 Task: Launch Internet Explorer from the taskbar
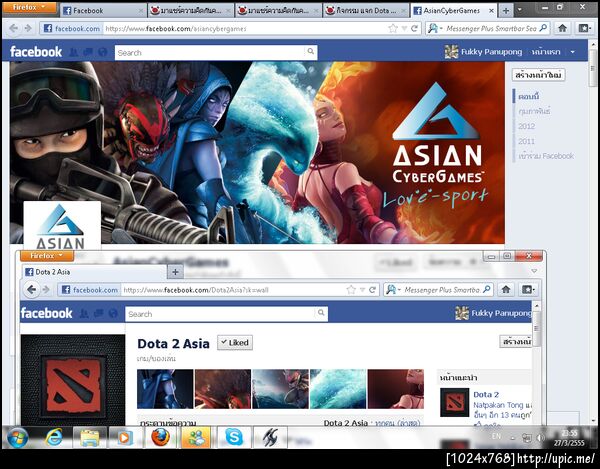coord(54,437)
